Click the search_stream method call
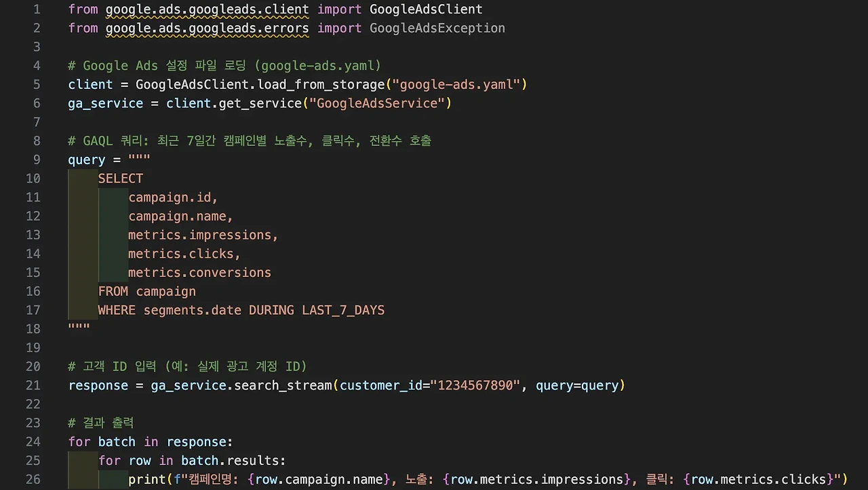 tap(283, 385)
